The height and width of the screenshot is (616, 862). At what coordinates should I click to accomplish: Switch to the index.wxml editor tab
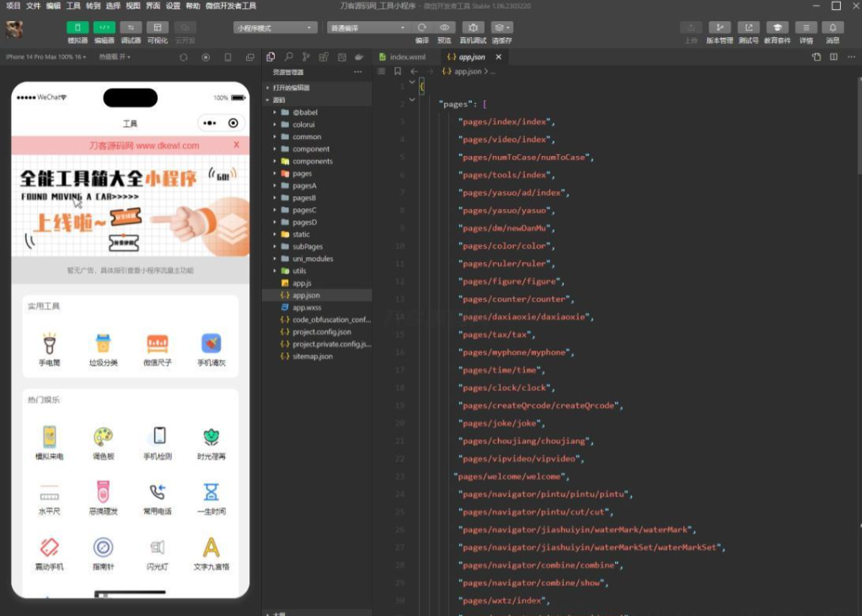[407, 57]
